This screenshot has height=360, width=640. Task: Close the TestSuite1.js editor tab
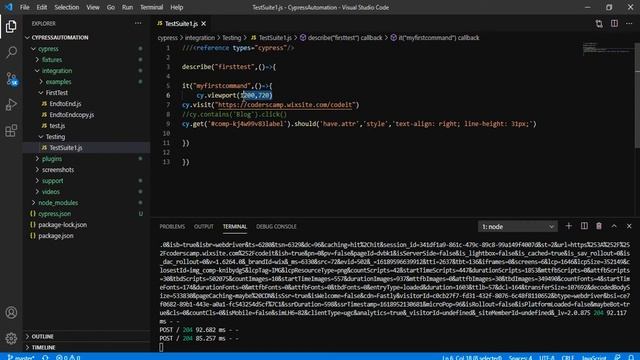click(203, 24)
